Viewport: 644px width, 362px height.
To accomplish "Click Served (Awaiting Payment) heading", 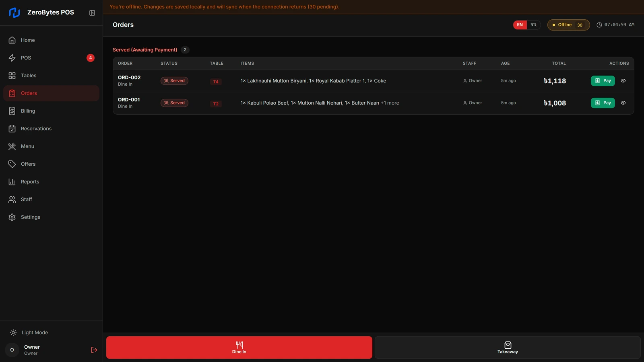I will (x=145, y=50).
